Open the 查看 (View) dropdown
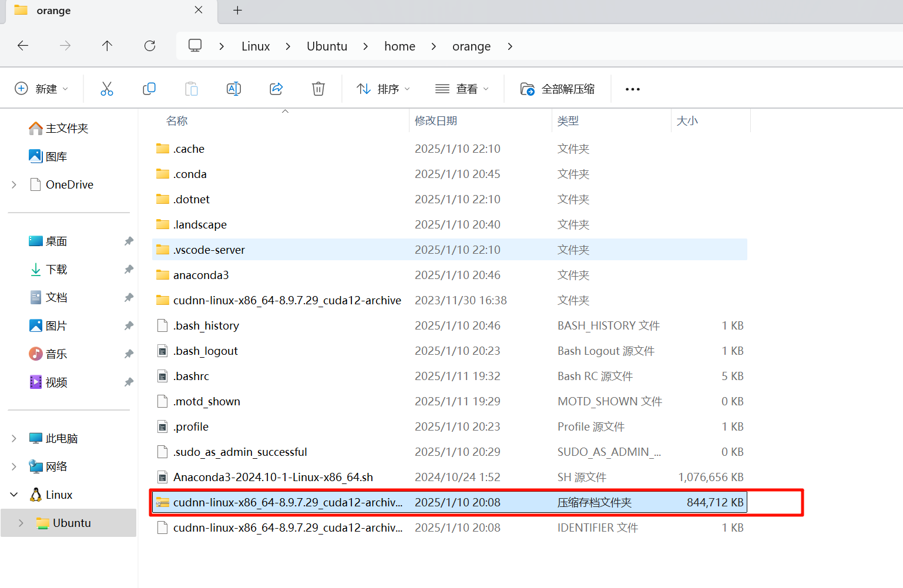 tap(462, 89)
